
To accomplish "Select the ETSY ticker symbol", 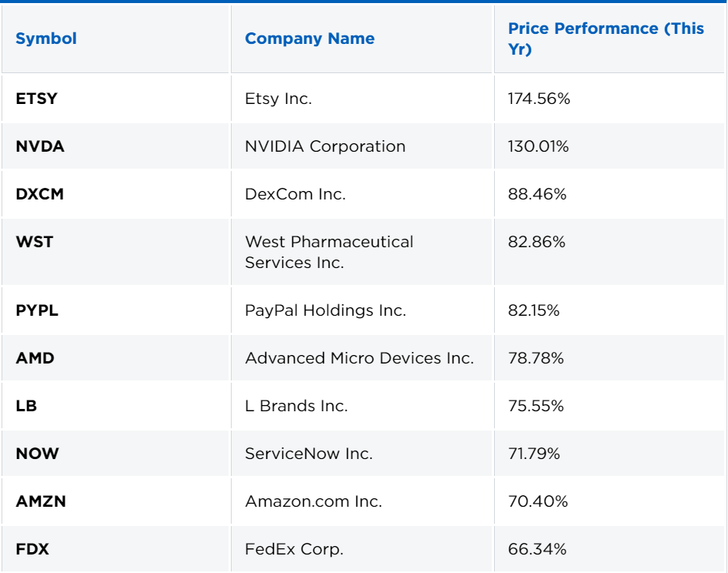I will pyautogui.click(x=36, y=99).
